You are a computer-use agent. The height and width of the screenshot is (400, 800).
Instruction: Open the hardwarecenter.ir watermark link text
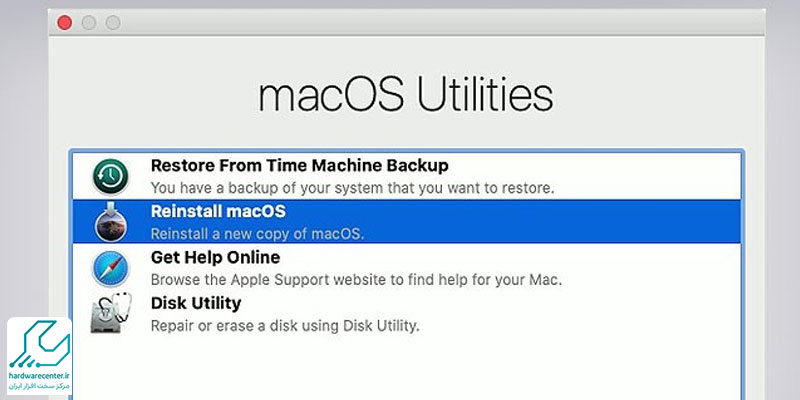[x=40, y=376]
